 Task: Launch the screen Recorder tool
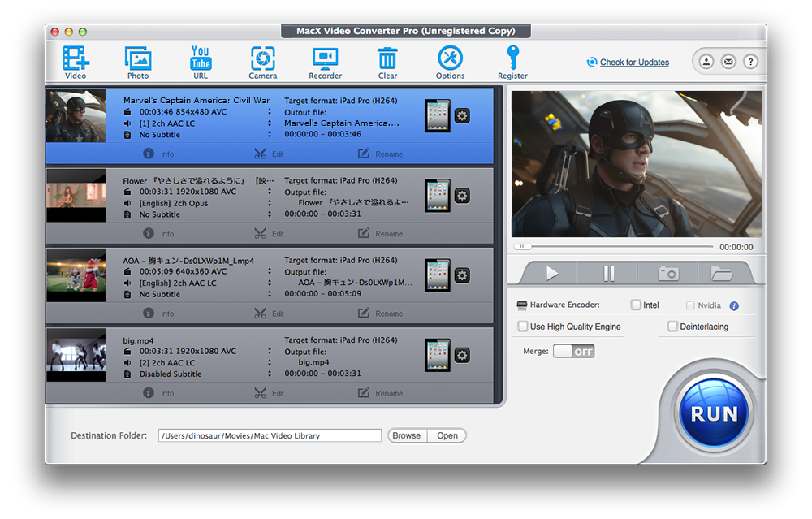point(325,58)
